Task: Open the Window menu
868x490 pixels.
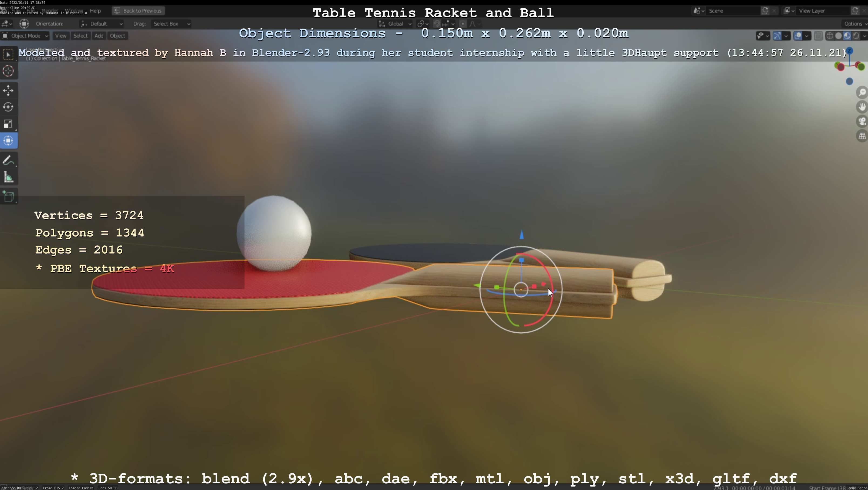Action: pos(74,11)
